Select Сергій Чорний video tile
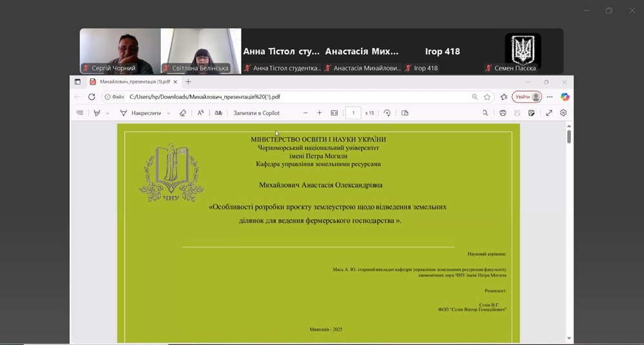 [x=120, y=51]
